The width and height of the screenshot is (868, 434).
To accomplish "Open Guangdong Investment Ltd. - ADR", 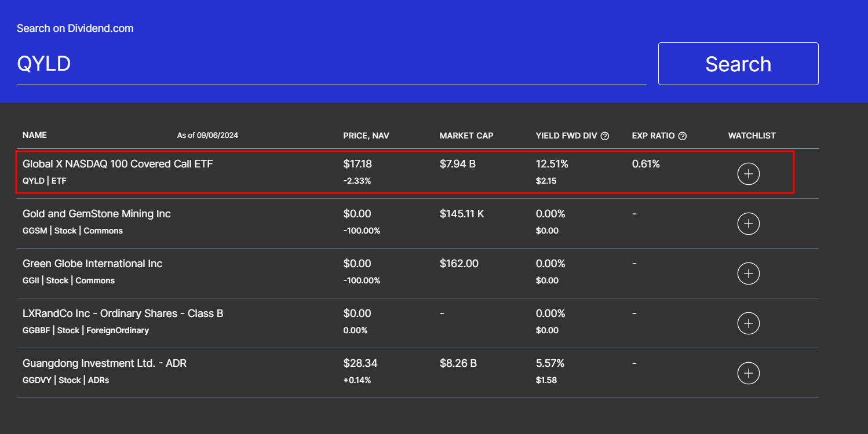I will pyautogui.click(x=104, y=363).
